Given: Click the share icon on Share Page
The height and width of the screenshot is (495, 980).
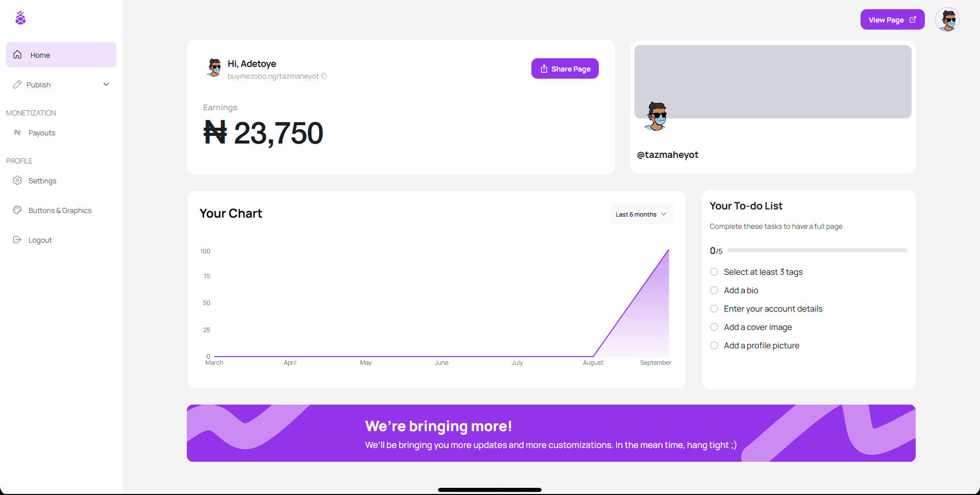Looking at the screenshot, I should (544, 68).
